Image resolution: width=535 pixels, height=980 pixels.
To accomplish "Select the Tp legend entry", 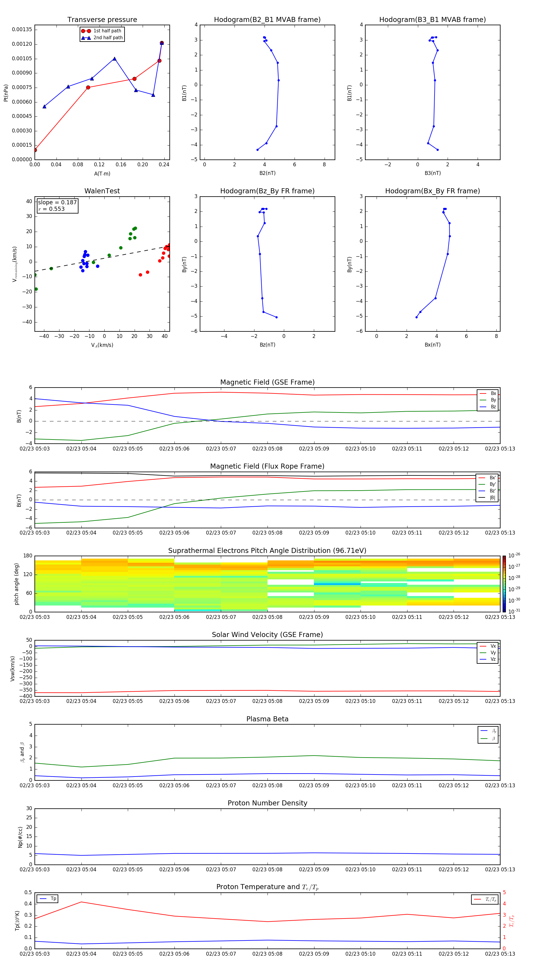I will [47, 899].
